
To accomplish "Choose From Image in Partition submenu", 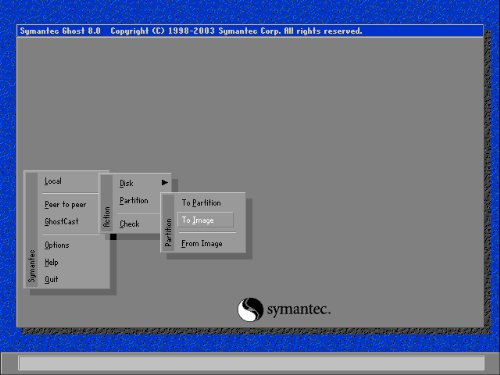I will pyautogui.click(x=202, y=244).
